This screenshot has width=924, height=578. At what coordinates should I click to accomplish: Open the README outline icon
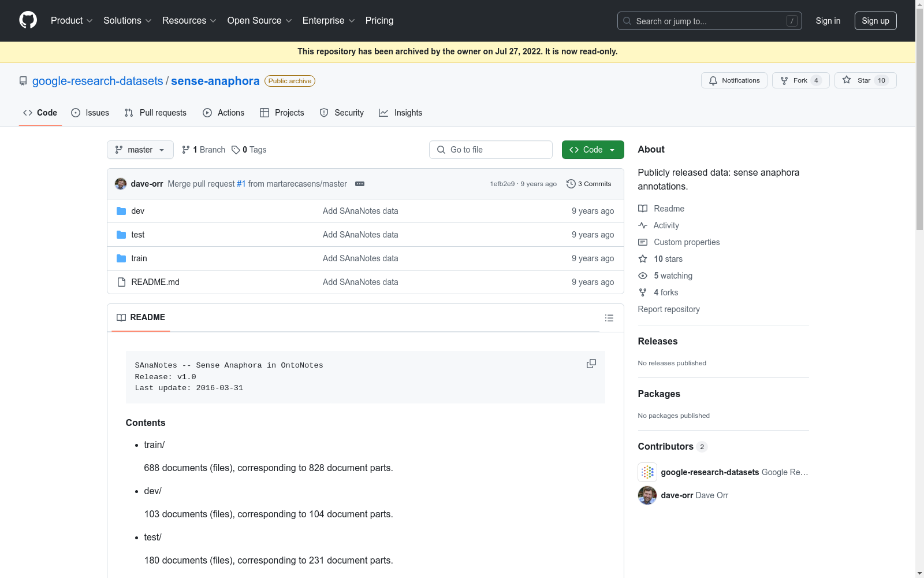click(x=609, y=318)
